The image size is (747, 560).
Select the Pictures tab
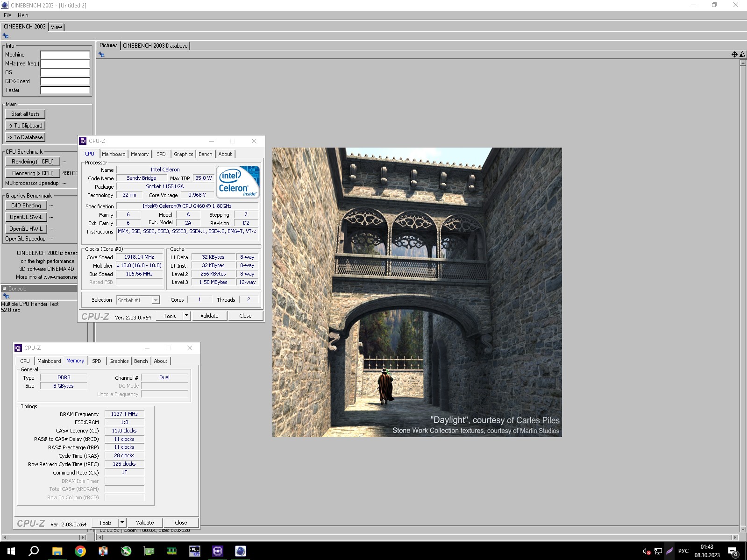(108, 45)
